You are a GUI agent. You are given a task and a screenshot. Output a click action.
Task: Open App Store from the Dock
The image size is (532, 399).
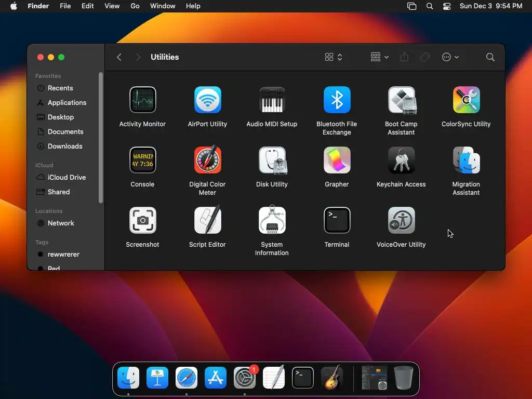[x=216, y=378]
